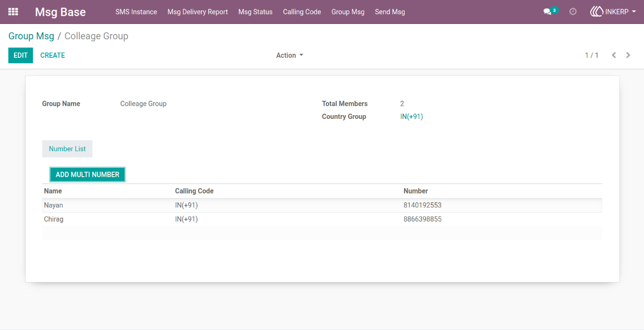This screenshot has height=330, width=644.
Task: Follow the Group Msg breadcrumb link
Action: (x=31, y=36)
